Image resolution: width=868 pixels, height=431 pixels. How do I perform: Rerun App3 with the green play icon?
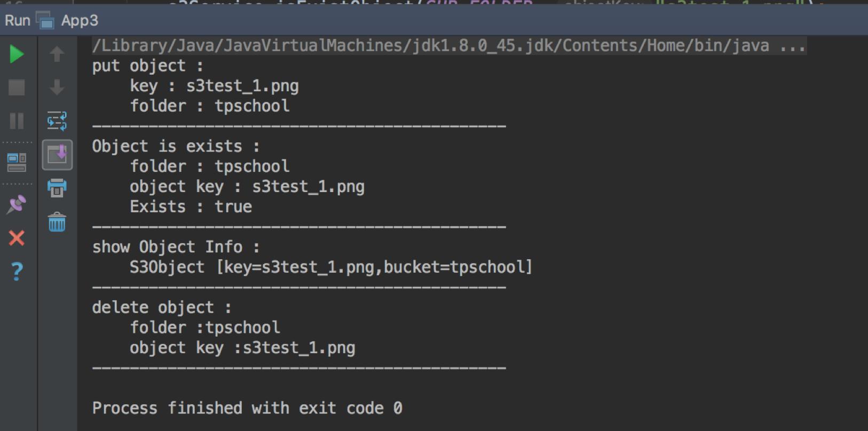tap(17, 54)
